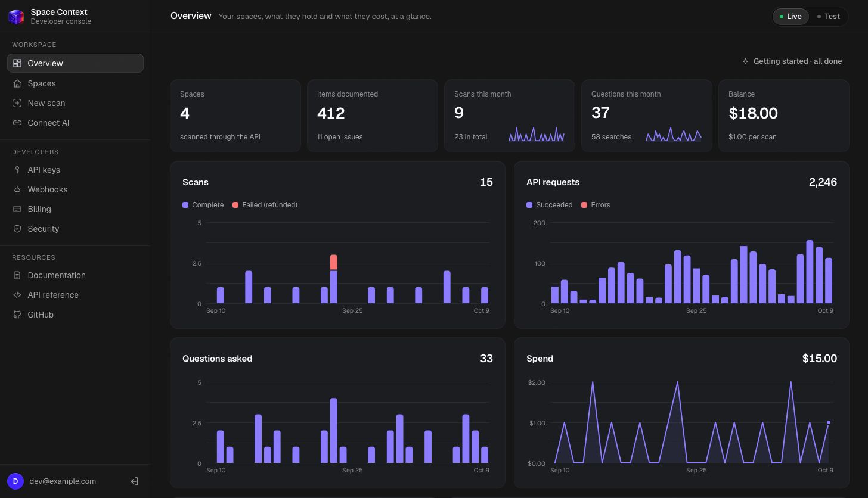The image size is (868, 498).
Task: Click the Scans this month sparkline
Action: [537, 135]
